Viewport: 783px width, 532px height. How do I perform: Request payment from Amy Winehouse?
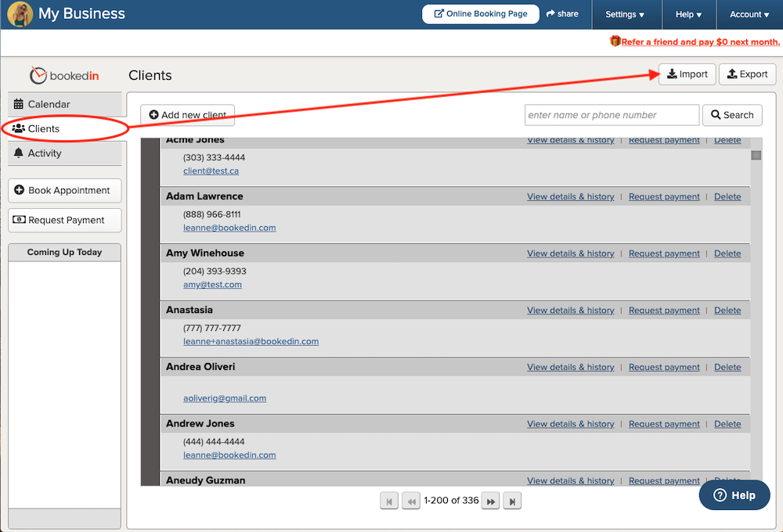tap(664, 253)
